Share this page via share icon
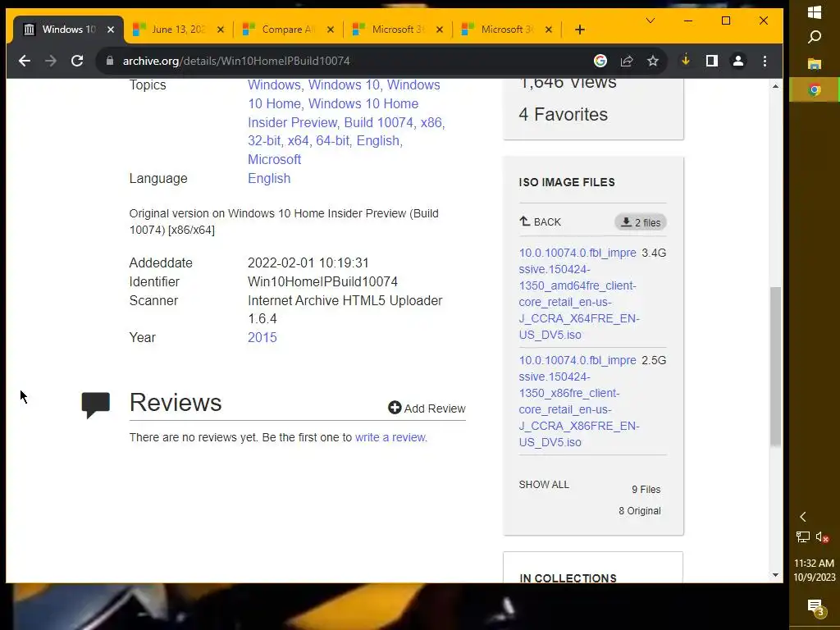The width and height of the screenshot is (840, 630). coord(626,61)
